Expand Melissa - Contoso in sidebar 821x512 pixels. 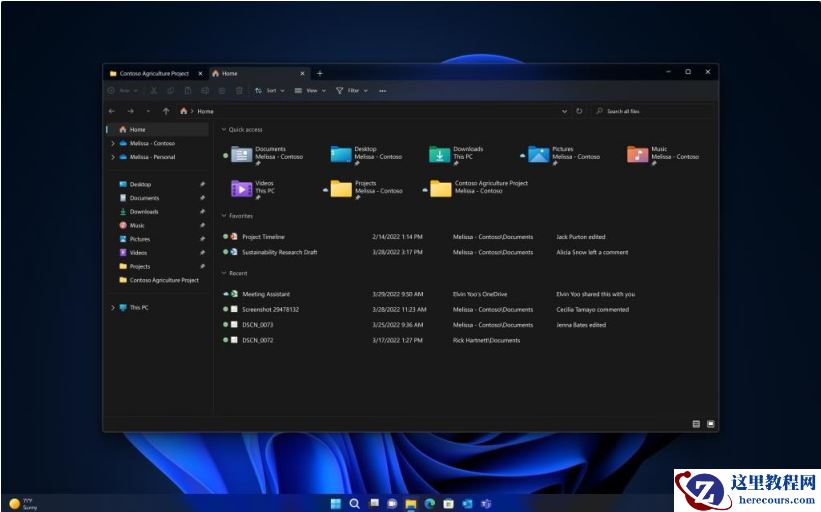pos(112,143)
